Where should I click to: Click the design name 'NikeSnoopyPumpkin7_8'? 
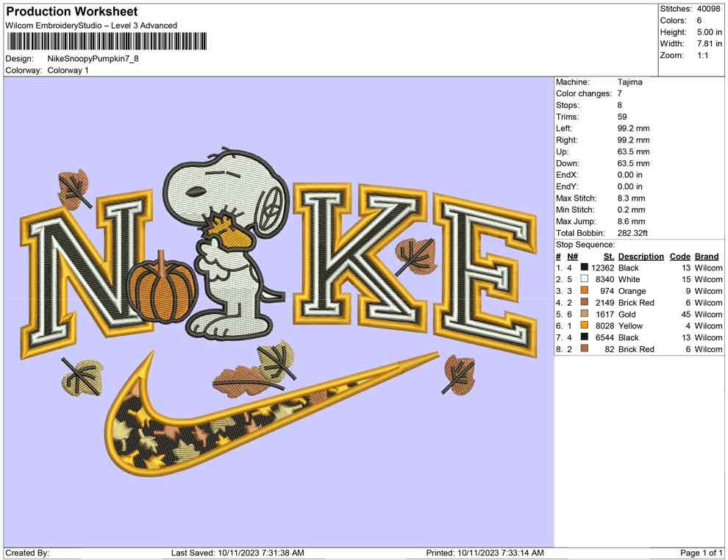[x=93, y=59]
